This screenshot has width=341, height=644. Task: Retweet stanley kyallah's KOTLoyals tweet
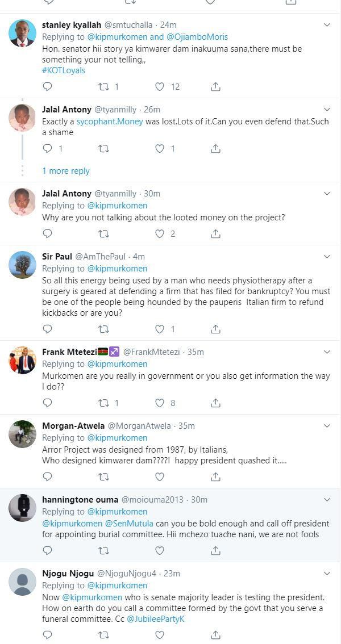pyautogui.click(x=103, y=86)
